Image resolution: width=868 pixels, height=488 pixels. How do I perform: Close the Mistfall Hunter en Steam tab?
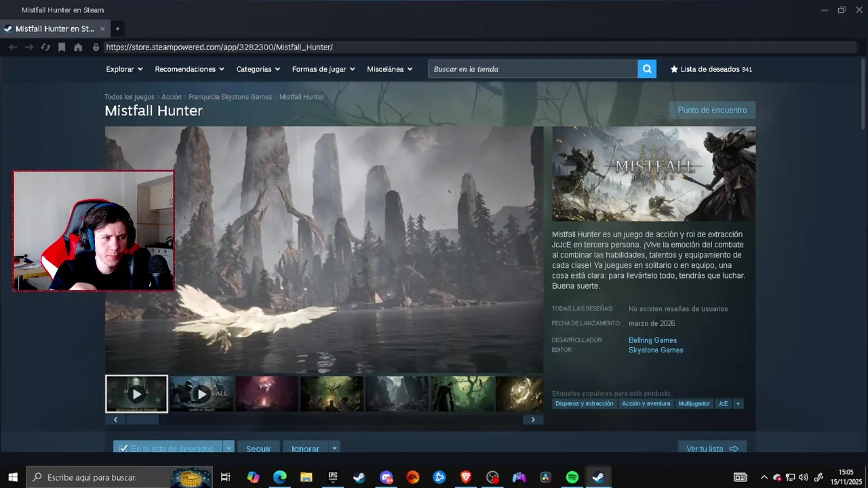point(102,28)
